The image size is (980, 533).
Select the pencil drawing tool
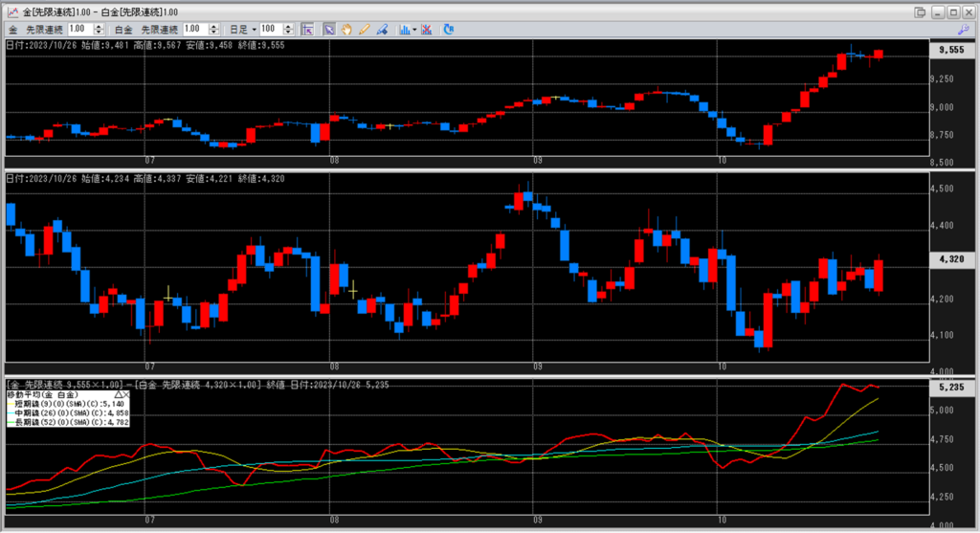(x=364, y=30)
